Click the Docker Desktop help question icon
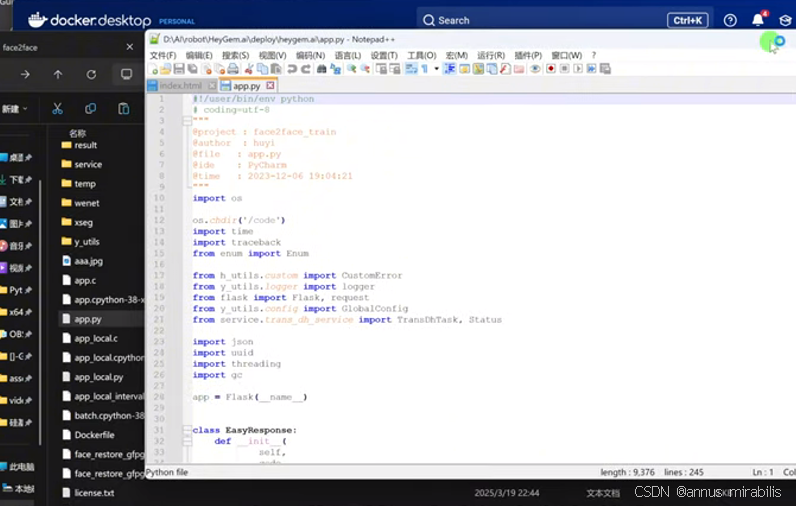Screen dimensions: 796x506 pos(730,20)
